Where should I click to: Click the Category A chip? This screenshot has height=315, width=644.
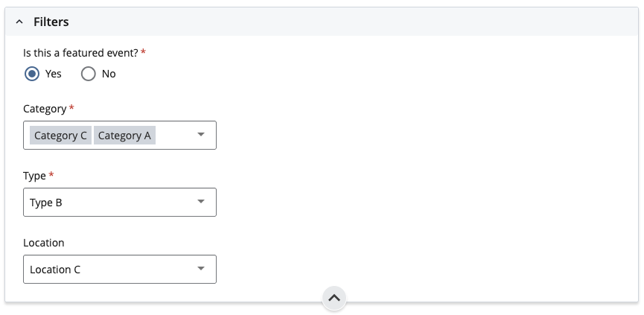[x=124, y=135]
